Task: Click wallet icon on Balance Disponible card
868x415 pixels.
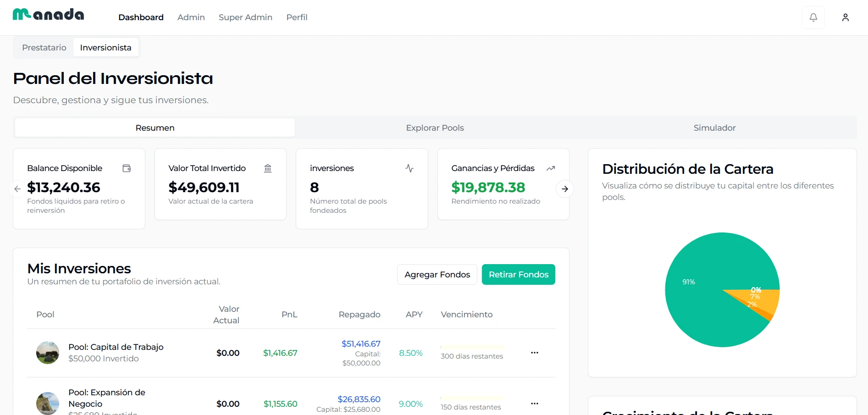Action: [x=127, y=168]
